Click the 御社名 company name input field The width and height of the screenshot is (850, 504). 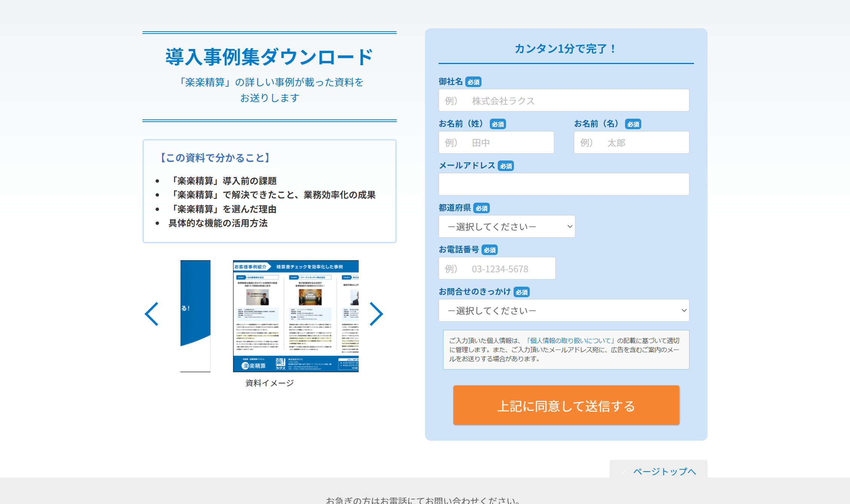coord(564,100)
